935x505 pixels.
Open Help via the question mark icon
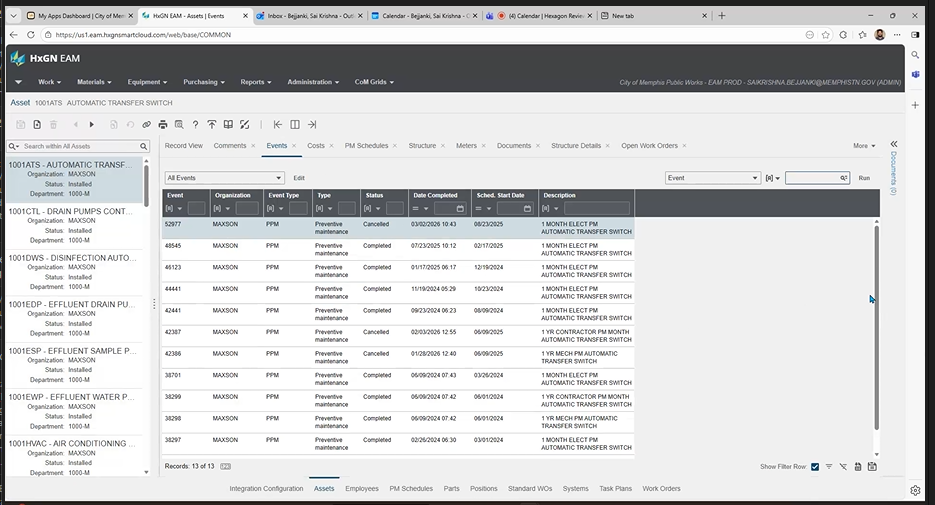click(195, 125)
